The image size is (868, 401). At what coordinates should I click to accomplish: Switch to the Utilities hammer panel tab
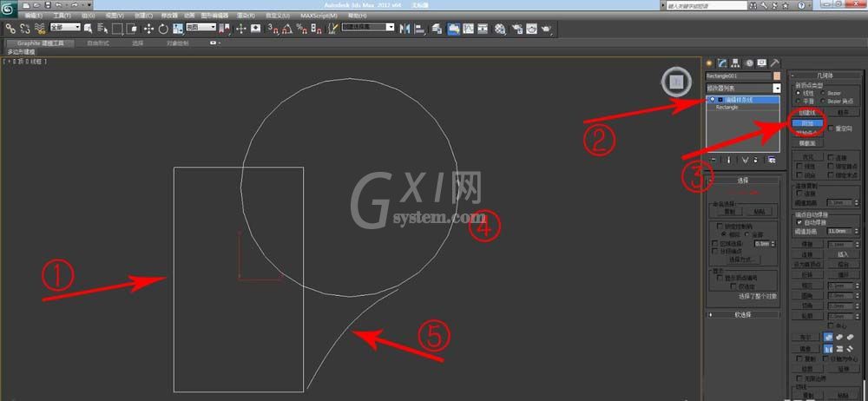point(775,63)
